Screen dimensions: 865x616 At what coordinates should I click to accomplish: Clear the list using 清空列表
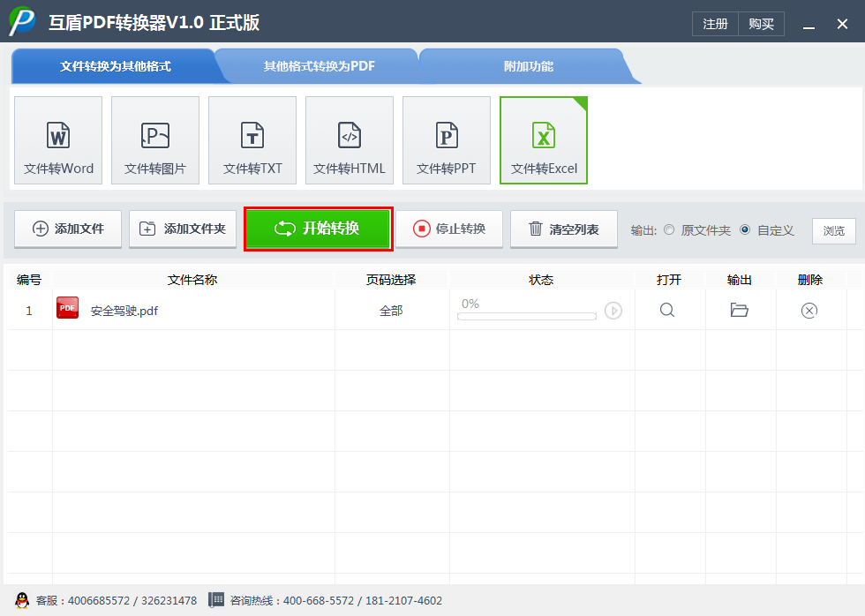pyautogui.click(x=563, y=229)
